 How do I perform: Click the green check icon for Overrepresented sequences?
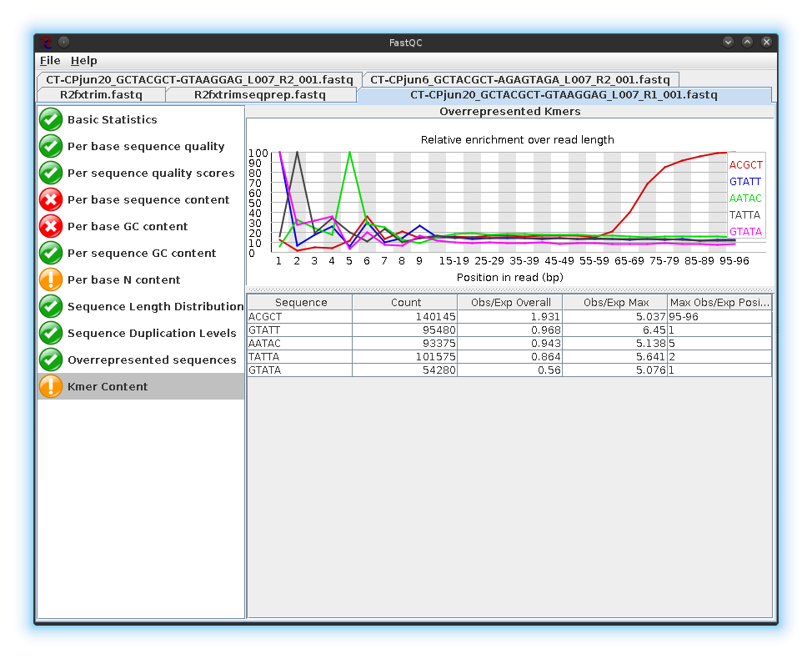pyautogui.click(x=51, y=360)
